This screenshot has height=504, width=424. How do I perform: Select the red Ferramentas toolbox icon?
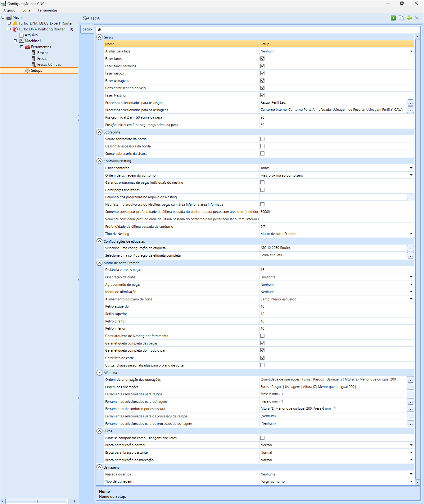[x=28, y=47]
